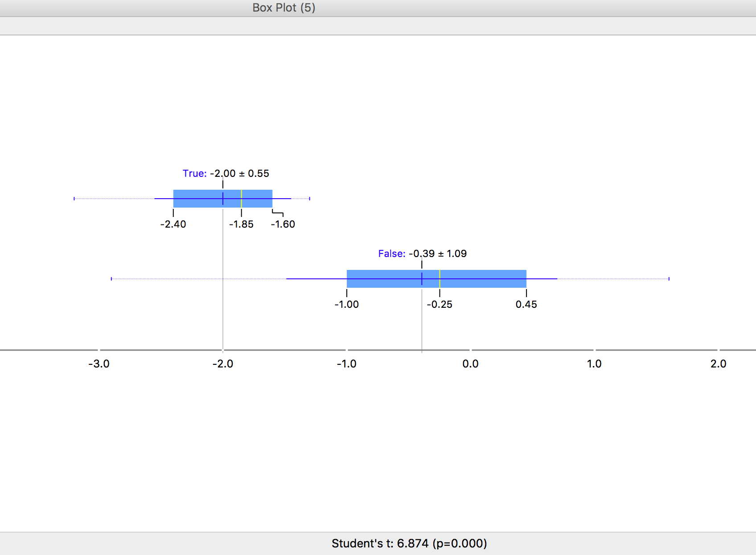
Task: Click yellow median line in True box
Action: [x=241, y=199]
